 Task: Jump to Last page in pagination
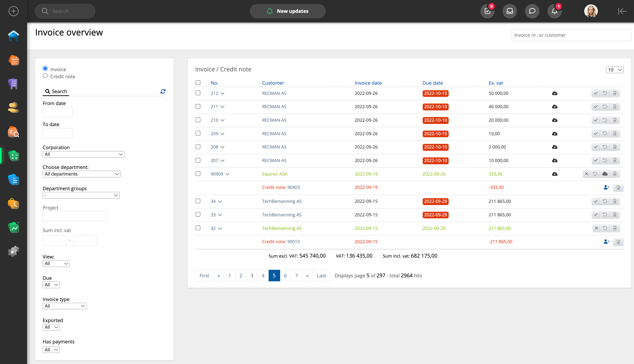(321, 276)
